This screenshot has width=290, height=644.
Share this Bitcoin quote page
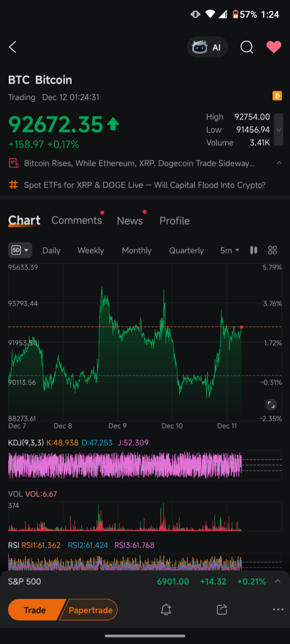222,609
